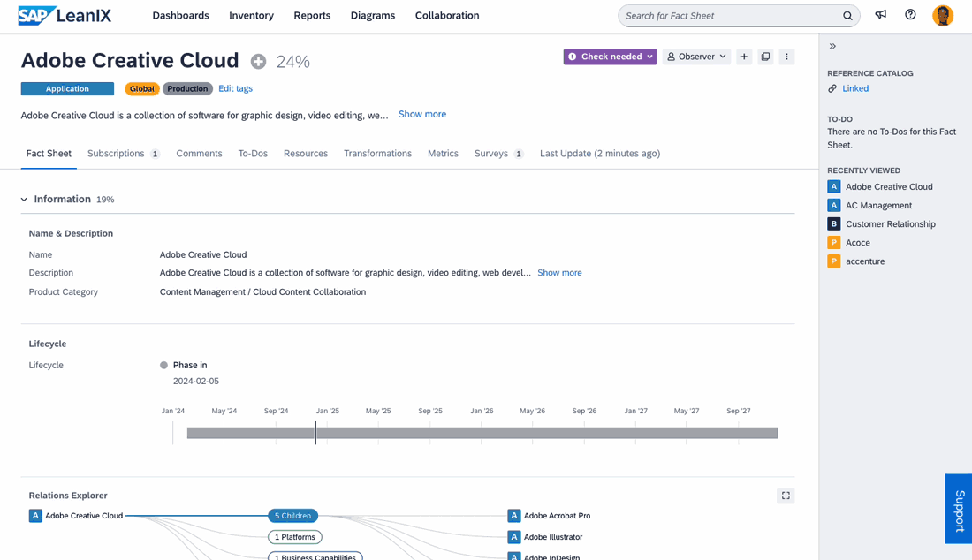Image resolution: width=972 pixels, height=560 pixels.
Task: Open the Check needed status dropdown
Action: click(x=610, y=57)
